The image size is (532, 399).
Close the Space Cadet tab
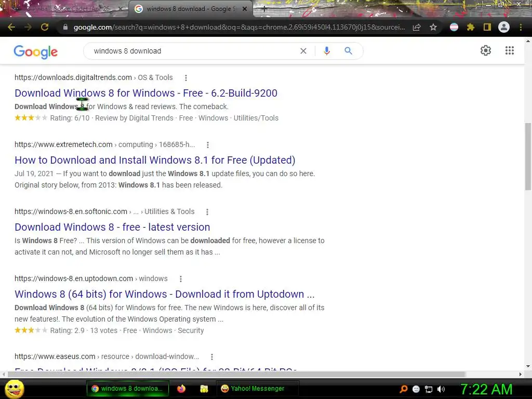(121, 9)
